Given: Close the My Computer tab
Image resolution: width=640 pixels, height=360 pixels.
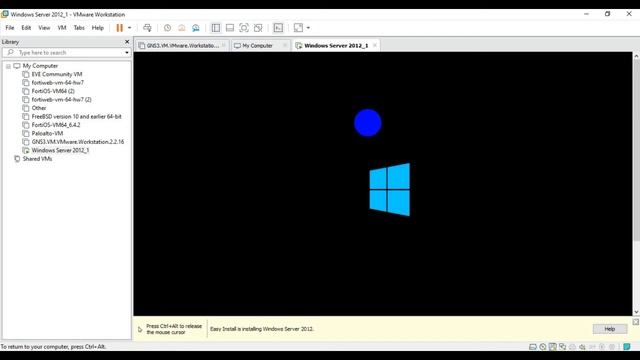Looking at the screenshot, I should coord(285,45).
